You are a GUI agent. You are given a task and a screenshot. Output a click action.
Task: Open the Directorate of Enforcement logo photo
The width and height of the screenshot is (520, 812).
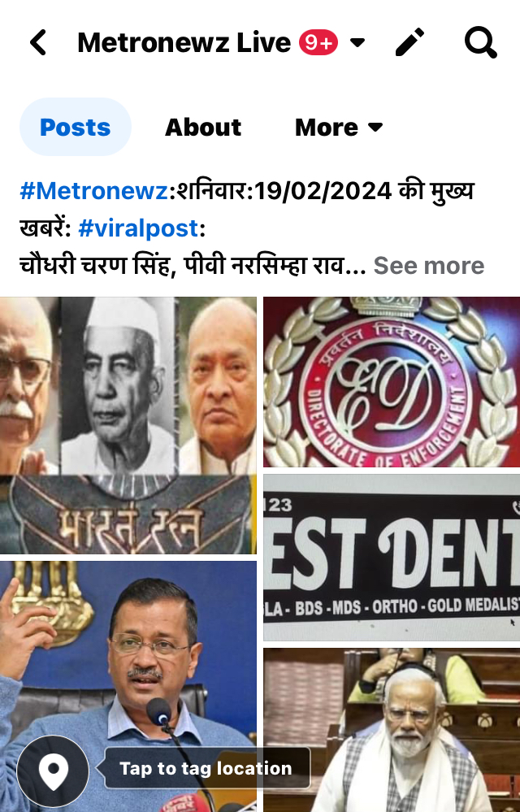[392, 382]
